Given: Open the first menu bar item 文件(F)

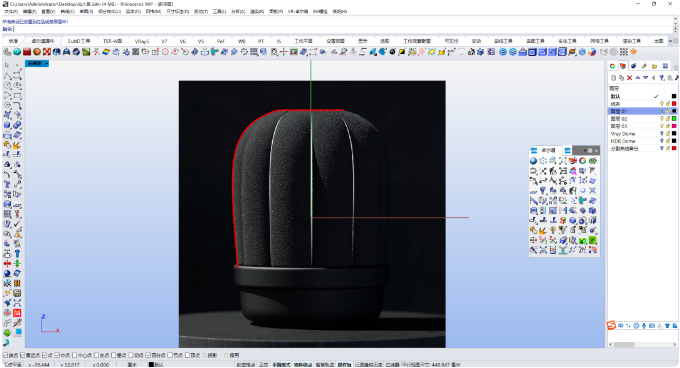Looking at the screenshot, I should [11, 12].
